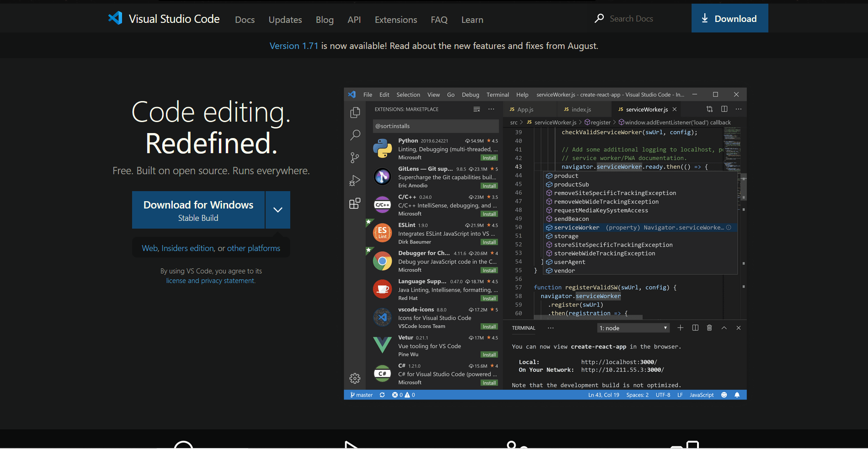
Task: Click the C/C++ extension icon
Action: (382, 205)
